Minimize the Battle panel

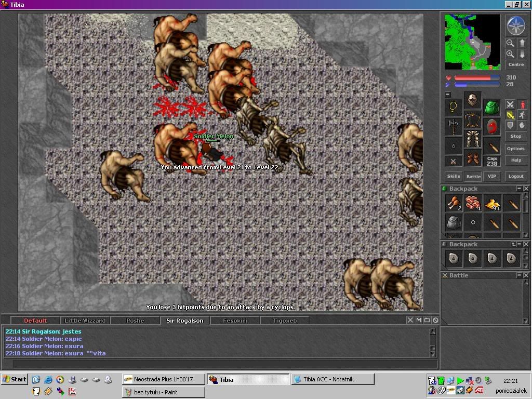pyautogui.click(x=519, y=275)
